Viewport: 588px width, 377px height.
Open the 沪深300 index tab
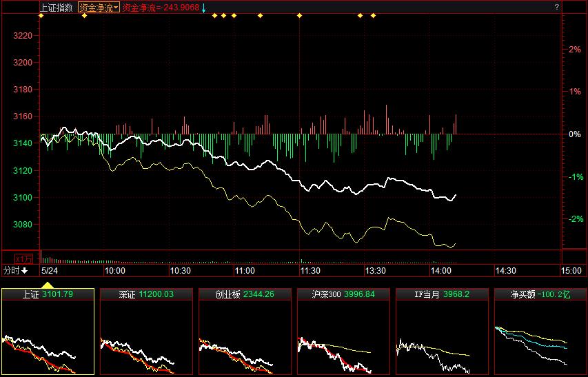(343, 294)
